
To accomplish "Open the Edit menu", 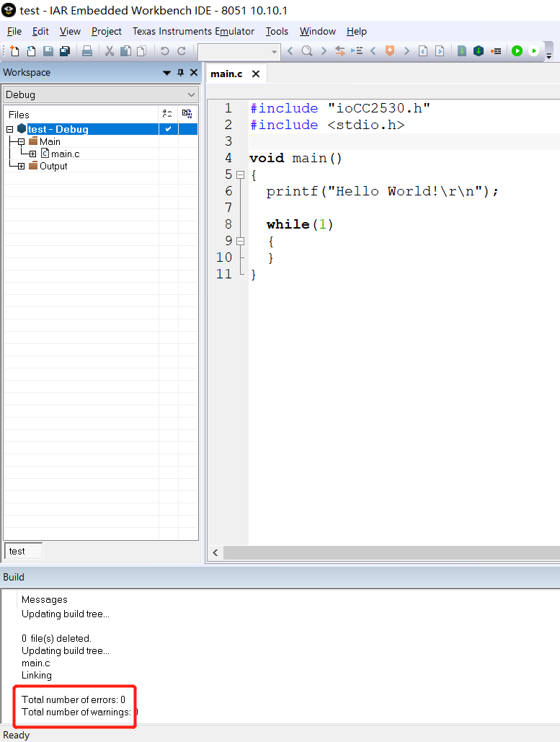I will coord(40,31).
